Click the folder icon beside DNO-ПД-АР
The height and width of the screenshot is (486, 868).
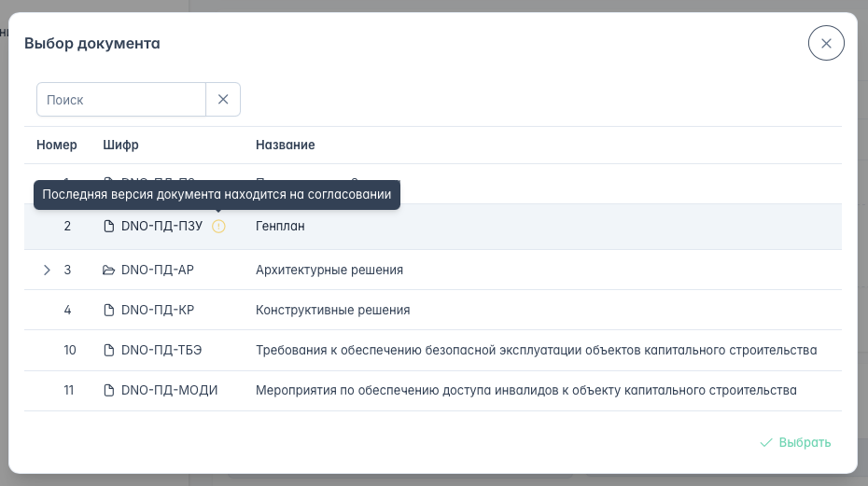pyautogui.click(x=109, y=271)
